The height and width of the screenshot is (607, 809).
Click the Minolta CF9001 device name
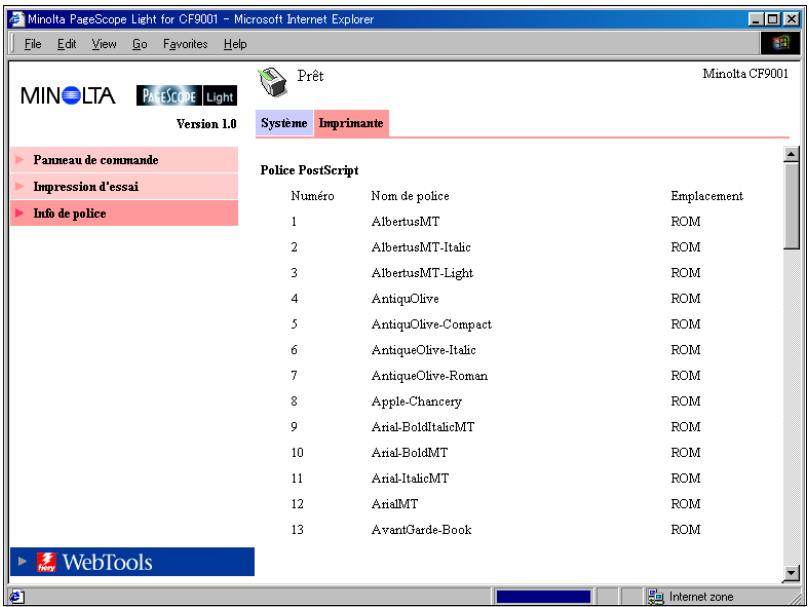point(746,74)
